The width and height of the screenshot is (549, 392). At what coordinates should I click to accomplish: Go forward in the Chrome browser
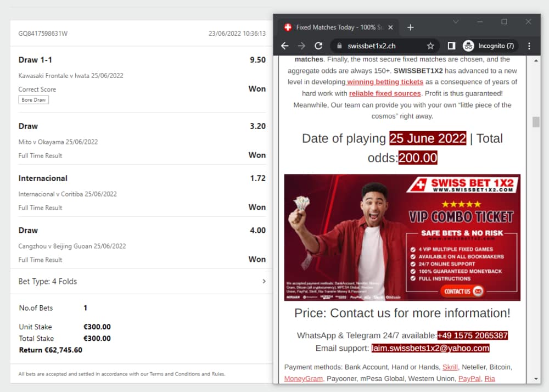pos(301,46)
